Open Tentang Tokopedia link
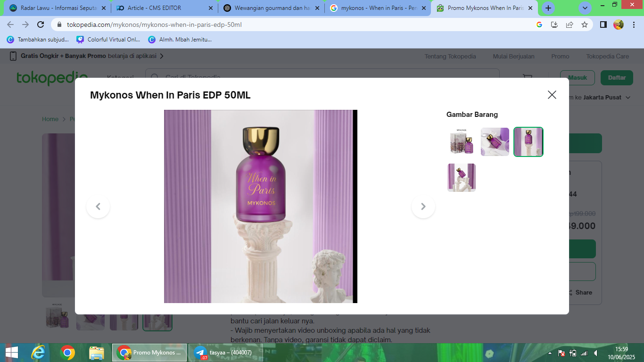This screenshot has height=362, width=644. pos(450,56)
